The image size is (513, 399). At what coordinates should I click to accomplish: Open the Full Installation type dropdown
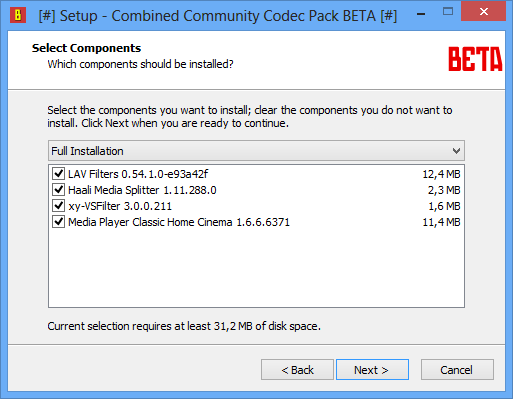pos(256,151)
